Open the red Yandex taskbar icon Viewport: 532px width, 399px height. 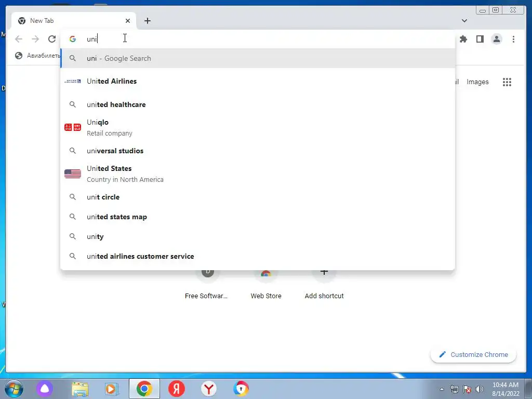click(177, 389)
